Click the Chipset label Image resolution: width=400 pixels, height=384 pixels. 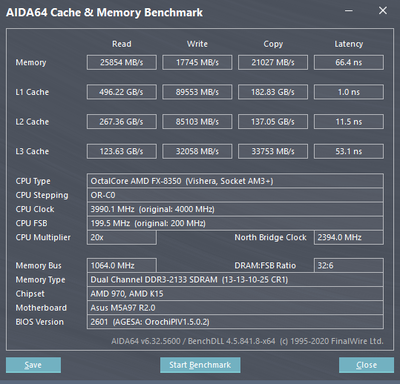[30, 294]
